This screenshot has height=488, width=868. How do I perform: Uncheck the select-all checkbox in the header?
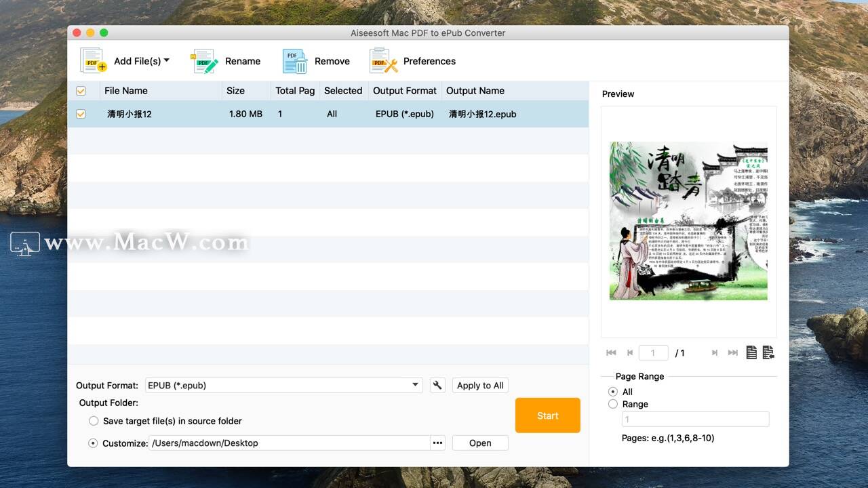(x=81, y=90)
